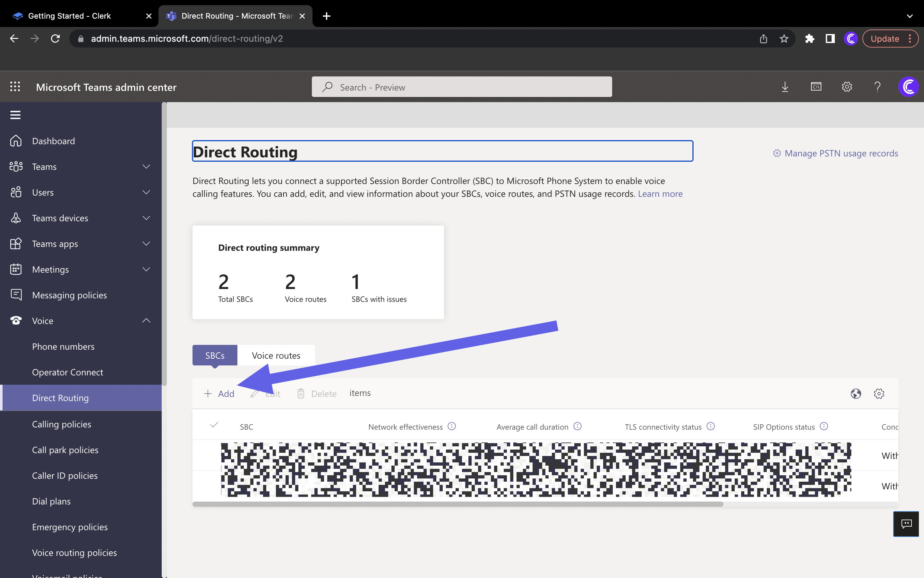Toggle the select-all checkmark in table header
Viewport: 924px width, 578px height.
[x=214, y=425]
